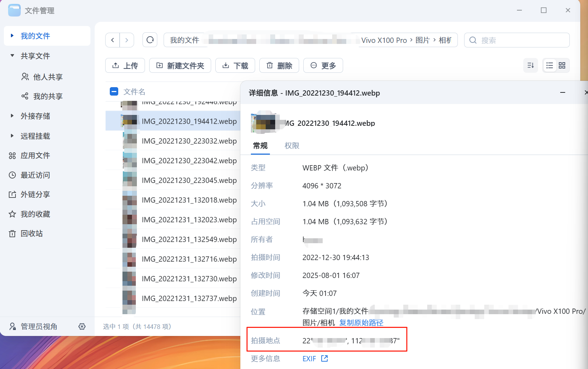Viewport: 588px width, 369px height.
Task: Open 回收站 recycle bin in sidebar
Action: pyautogui.click(x=31, y=234)
